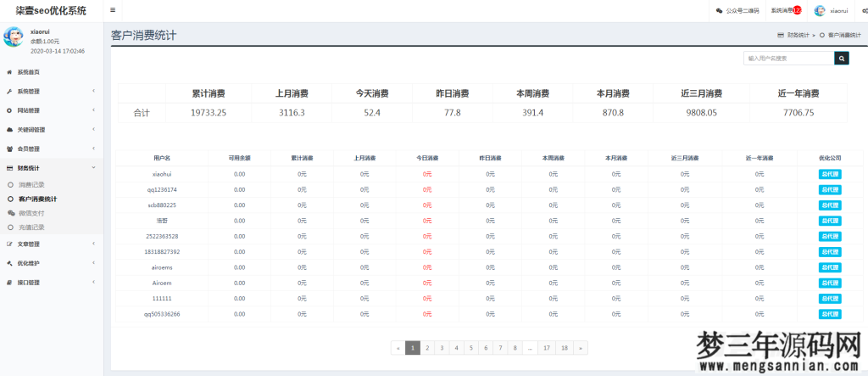868x376 pixels.
Task: Go to pagination page 18
Action: tap(564, 348)
